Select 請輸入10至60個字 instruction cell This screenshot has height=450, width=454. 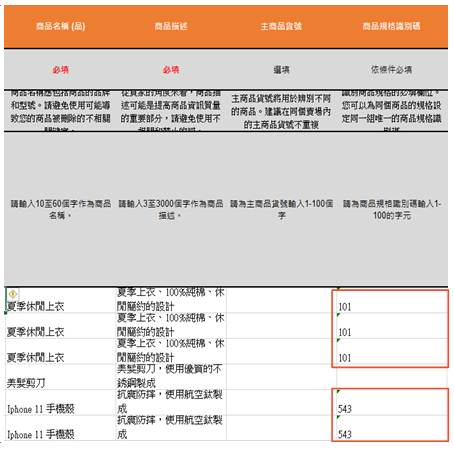pyautogui.click(x=60, y=209)
